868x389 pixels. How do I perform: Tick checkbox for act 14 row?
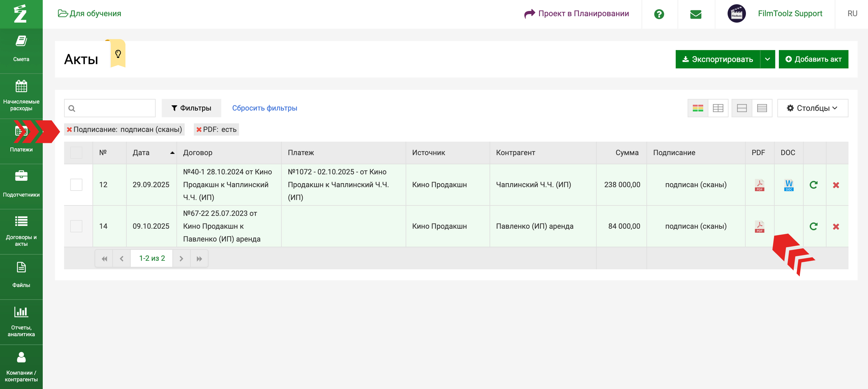point(76,226)
